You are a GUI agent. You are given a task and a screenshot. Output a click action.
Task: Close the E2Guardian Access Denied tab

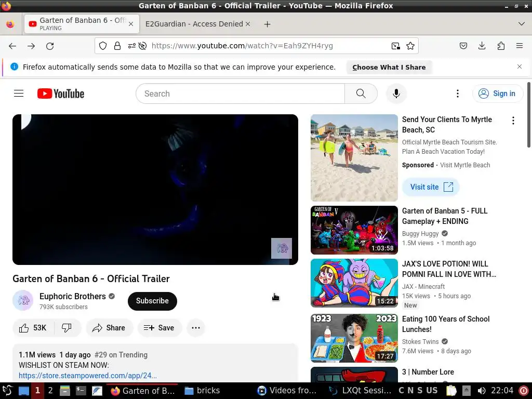[x=248, y=24]
